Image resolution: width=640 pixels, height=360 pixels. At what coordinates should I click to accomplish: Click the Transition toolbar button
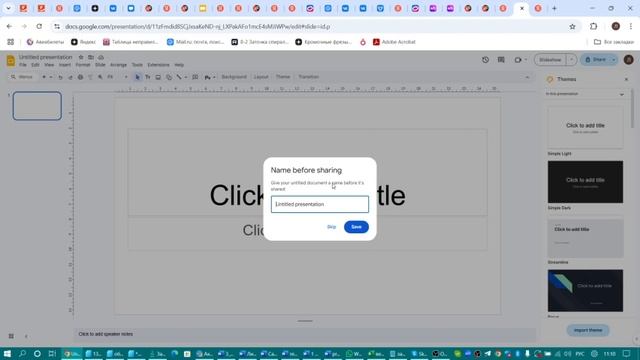tap(309, 77)
